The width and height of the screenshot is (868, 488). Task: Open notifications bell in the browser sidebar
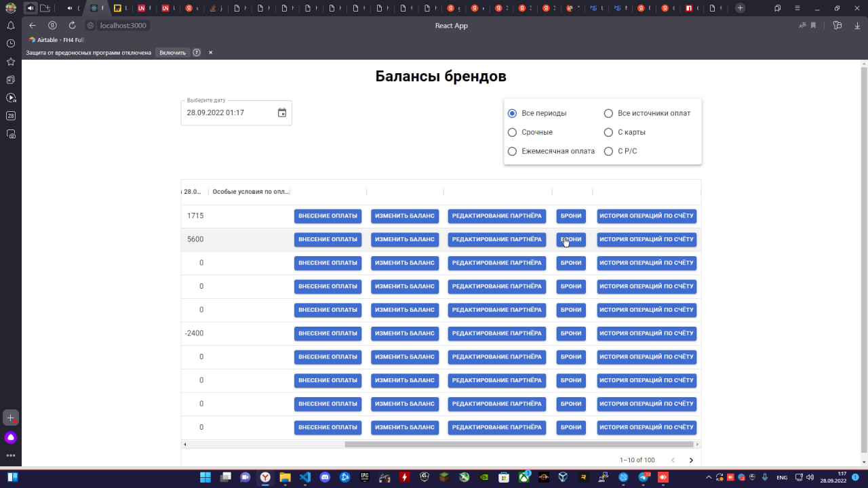click(11, 26)
